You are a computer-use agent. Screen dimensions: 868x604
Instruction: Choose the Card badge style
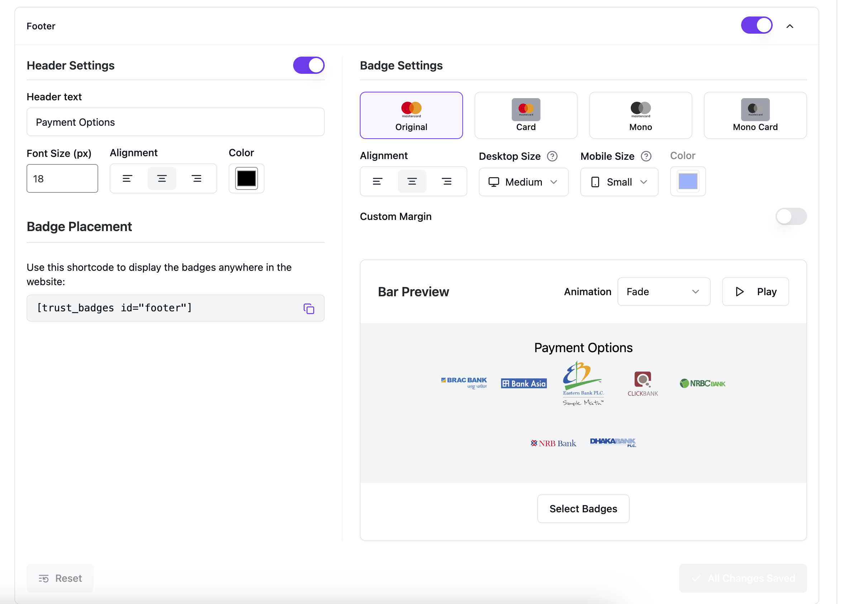coord(525,115)
